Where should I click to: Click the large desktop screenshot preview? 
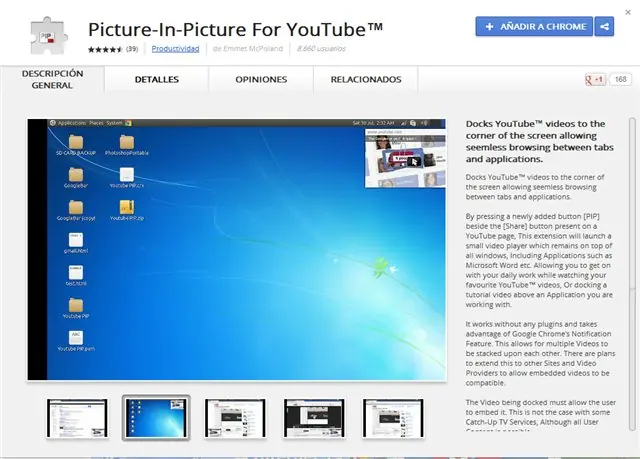tap(237, 250)
